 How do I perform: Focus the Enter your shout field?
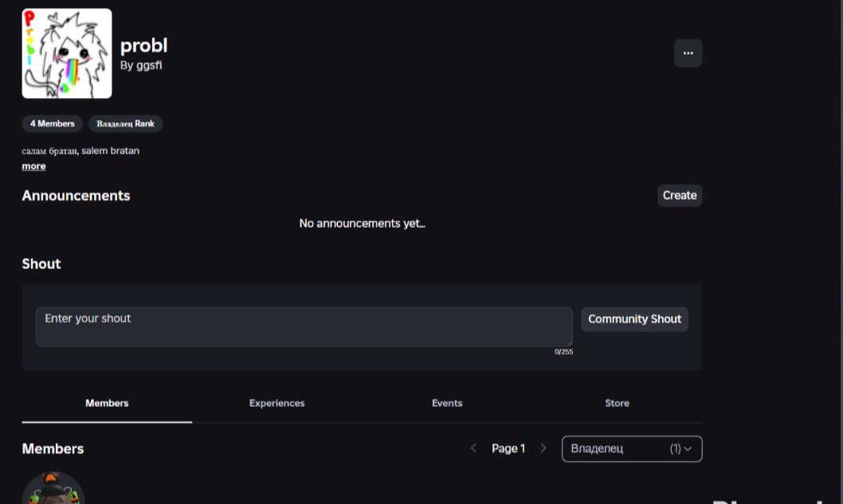coord(304,326)
